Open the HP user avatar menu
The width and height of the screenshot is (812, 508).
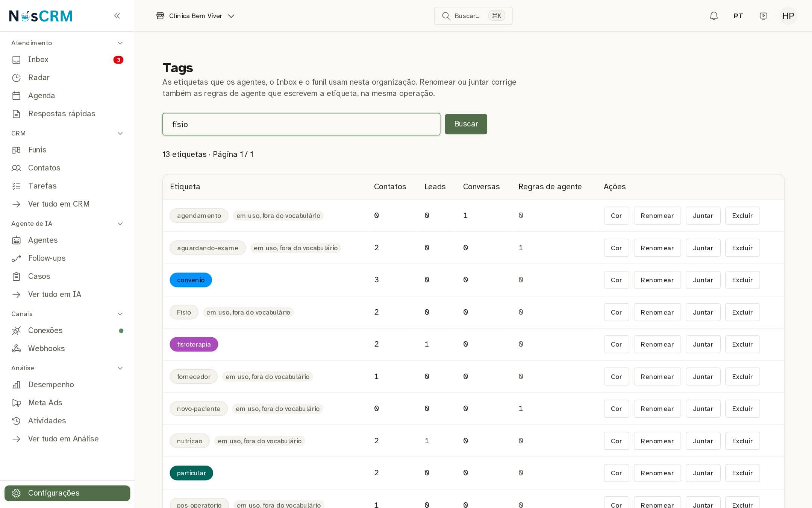[788, 16]
